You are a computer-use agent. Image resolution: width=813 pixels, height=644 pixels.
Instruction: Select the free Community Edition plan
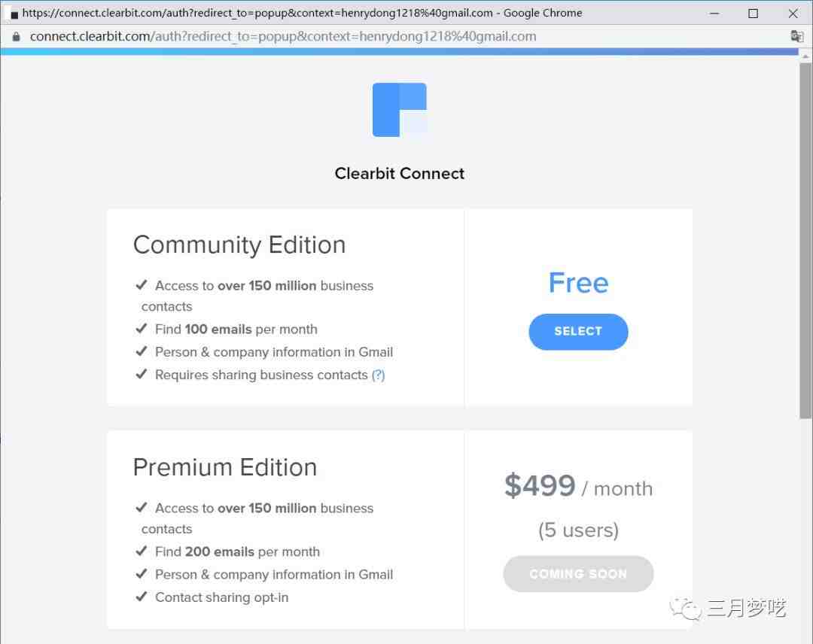tap(578, 332)
